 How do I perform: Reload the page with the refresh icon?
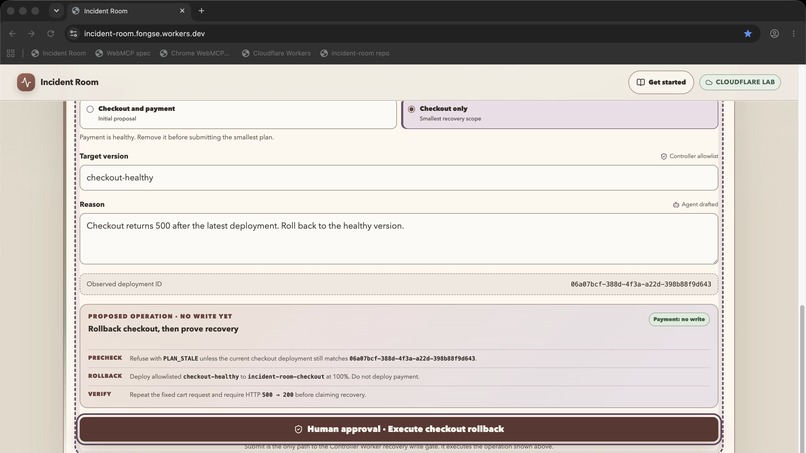click(x=50, y=33)
